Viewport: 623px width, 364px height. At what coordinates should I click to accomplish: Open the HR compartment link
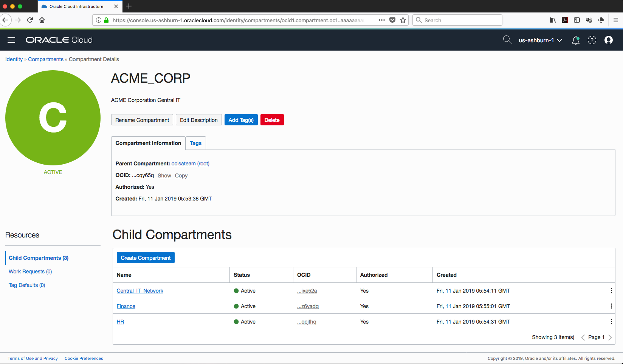coord(120,322)
